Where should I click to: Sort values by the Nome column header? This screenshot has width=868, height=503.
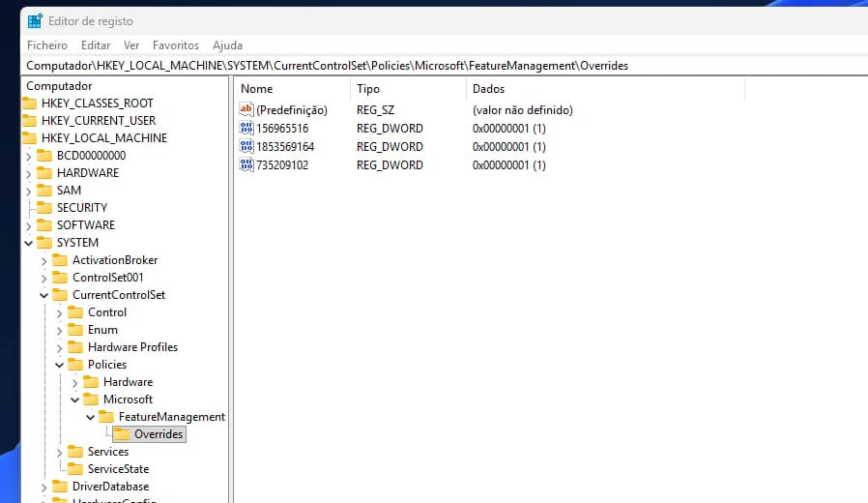click(290, 89)
